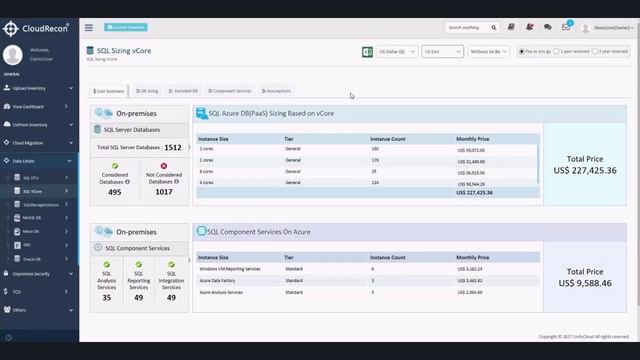Viewport: 640px width, 360px height.
Task: Click the SQL DTU database icon
Action: [x=17, y=178]
